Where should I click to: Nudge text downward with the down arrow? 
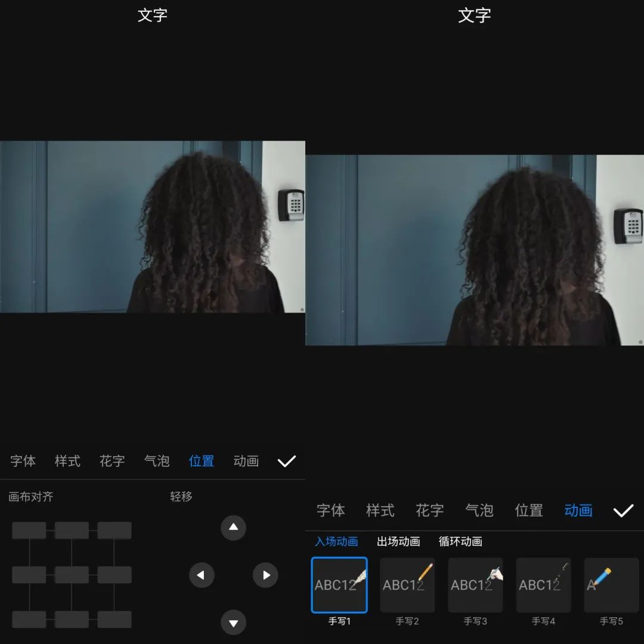point(233,623)
